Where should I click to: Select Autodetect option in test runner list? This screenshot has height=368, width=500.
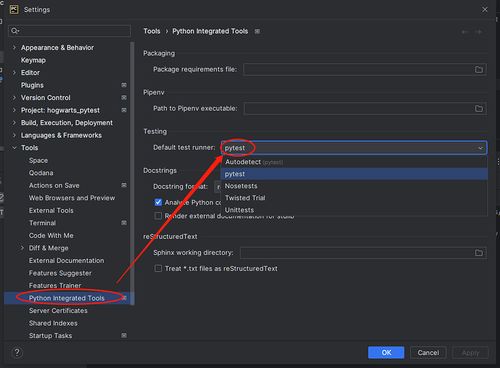(x=354, y=162)
